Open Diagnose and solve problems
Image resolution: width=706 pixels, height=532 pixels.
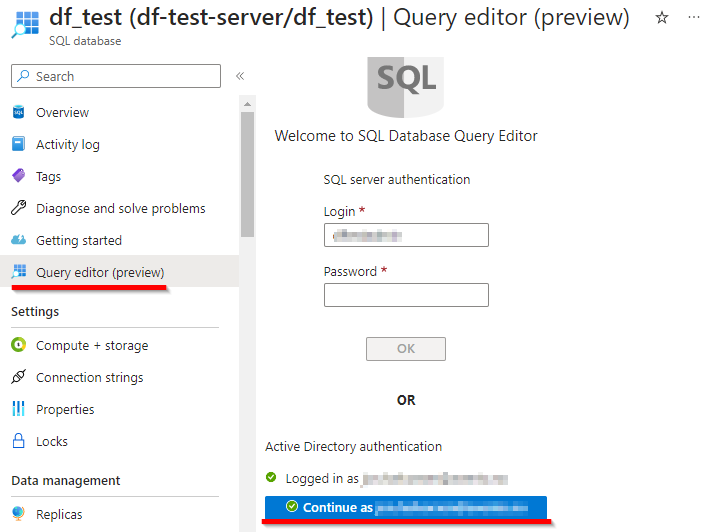point(121,208)
